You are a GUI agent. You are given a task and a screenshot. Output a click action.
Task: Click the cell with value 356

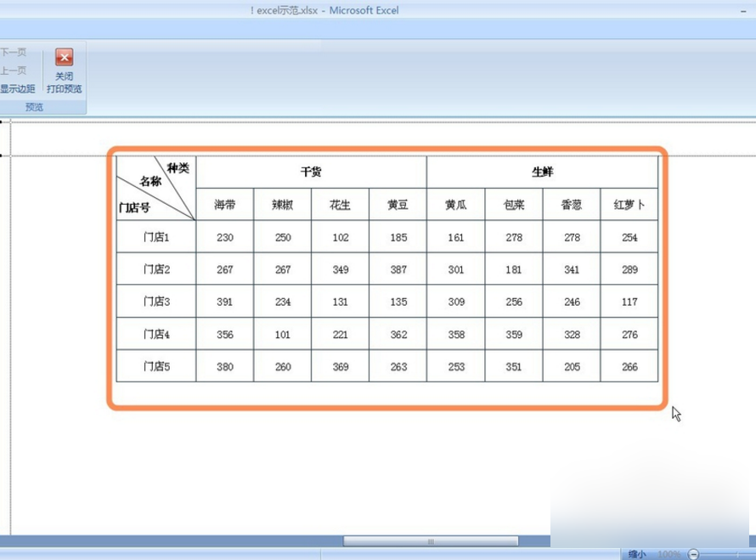(225, 334)
